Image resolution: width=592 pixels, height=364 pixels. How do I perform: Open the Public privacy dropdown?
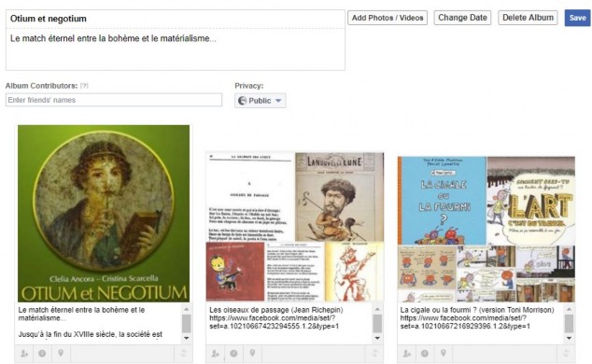pos(261,101)
